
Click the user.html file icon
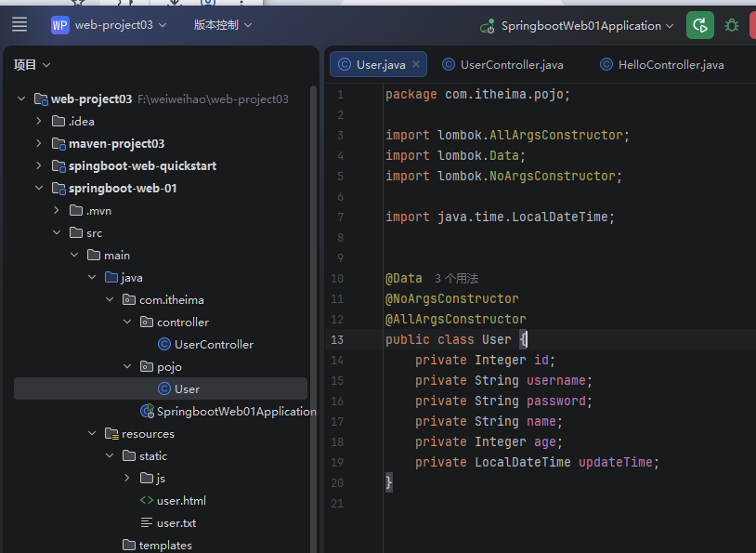click(147, 500)
